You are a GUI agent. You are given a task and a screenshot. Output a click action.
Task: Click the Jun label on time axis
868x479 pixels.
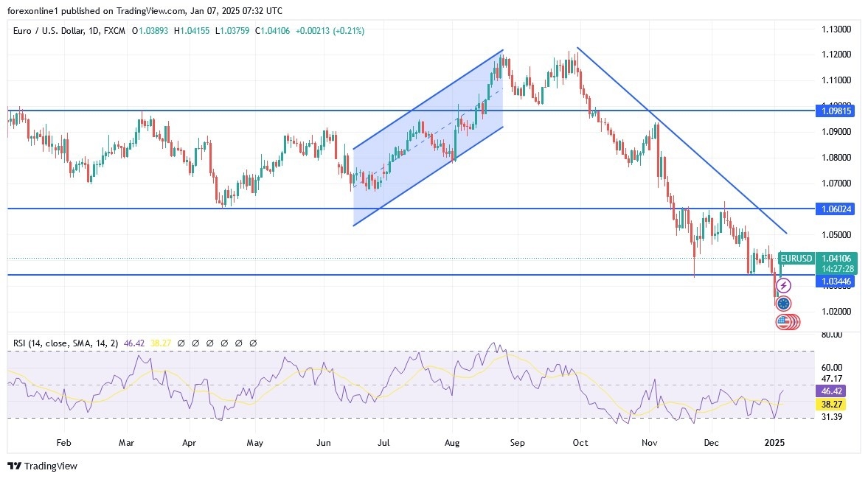pos(322,444)
